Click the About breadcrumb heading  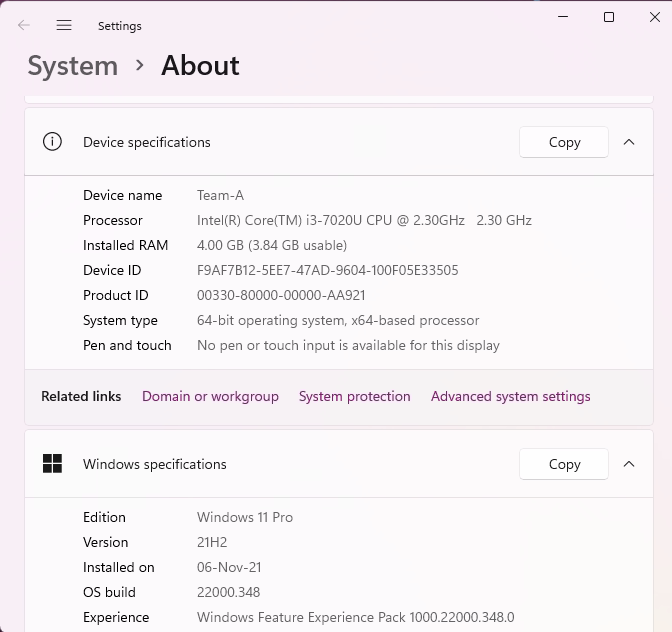point(200,66)
